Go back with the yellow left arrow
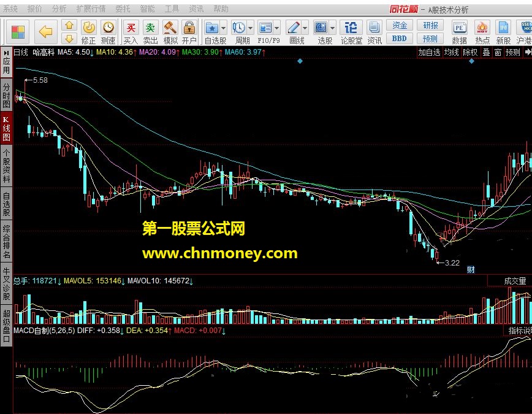The height and width of the screenshot is (414, 532). tap(45, 33)
